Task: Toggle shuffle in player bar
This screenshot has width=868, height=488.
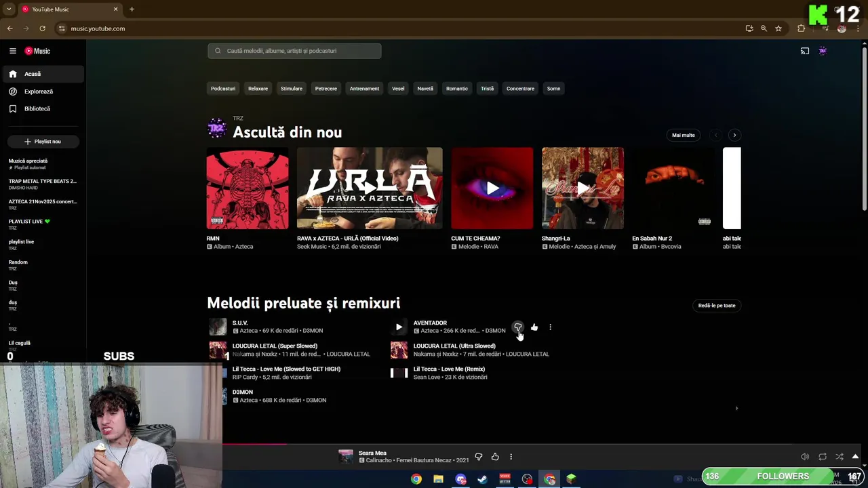Action: (840, 457)
